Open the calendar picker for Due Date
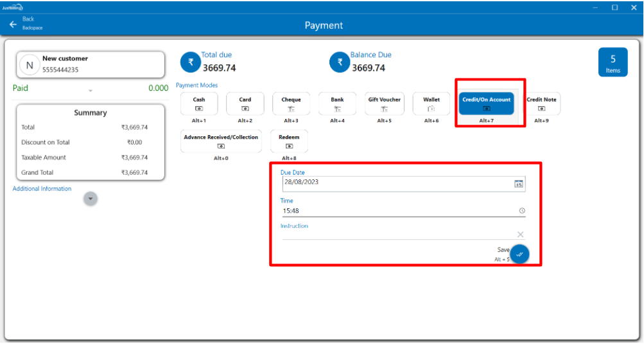The width and height of the screenshot is (644, 344). pyautogui.click(x=519, y=184)
